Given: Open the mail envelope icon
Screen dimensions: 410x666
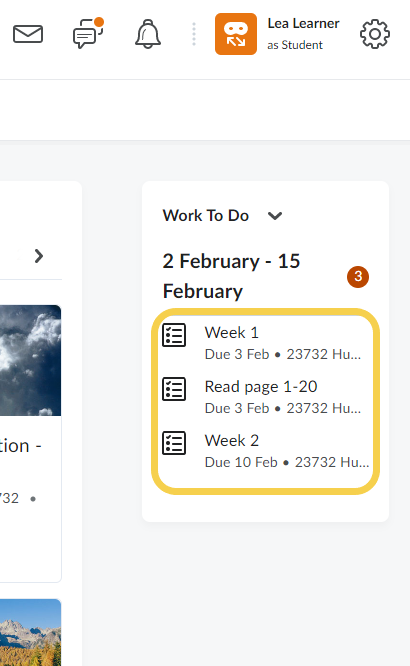Looking at the screenshot, I should 28,34.
